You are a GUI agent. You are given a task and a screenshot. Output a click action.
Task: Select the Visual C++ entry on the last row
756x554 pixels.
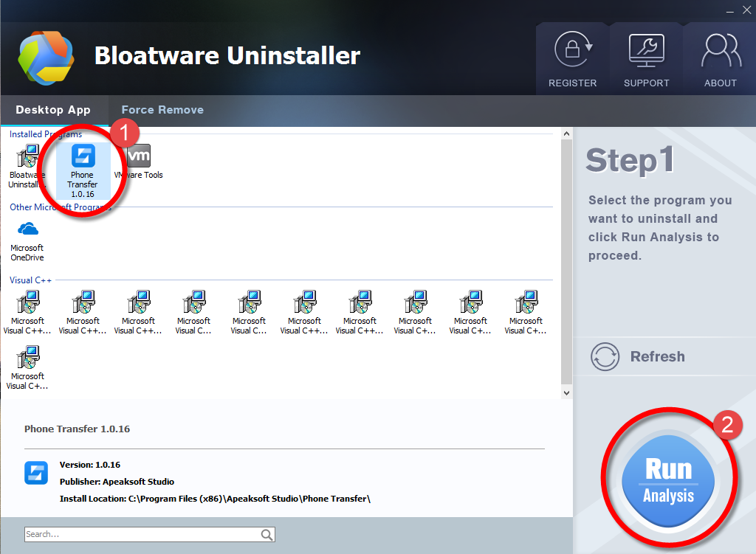pos(27,368)
